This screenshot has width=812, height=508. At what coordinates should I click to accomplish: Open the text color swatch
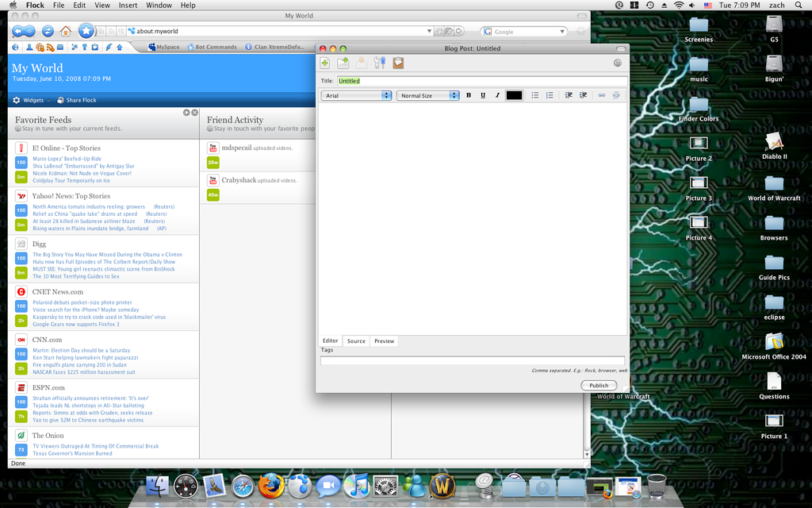click(x=514, y=95)
